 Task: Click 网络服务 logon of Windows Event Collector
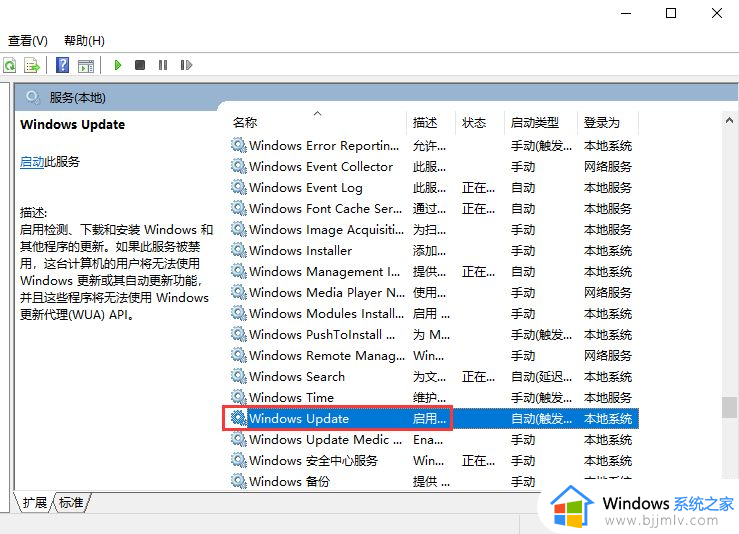[x=608, y=166]
